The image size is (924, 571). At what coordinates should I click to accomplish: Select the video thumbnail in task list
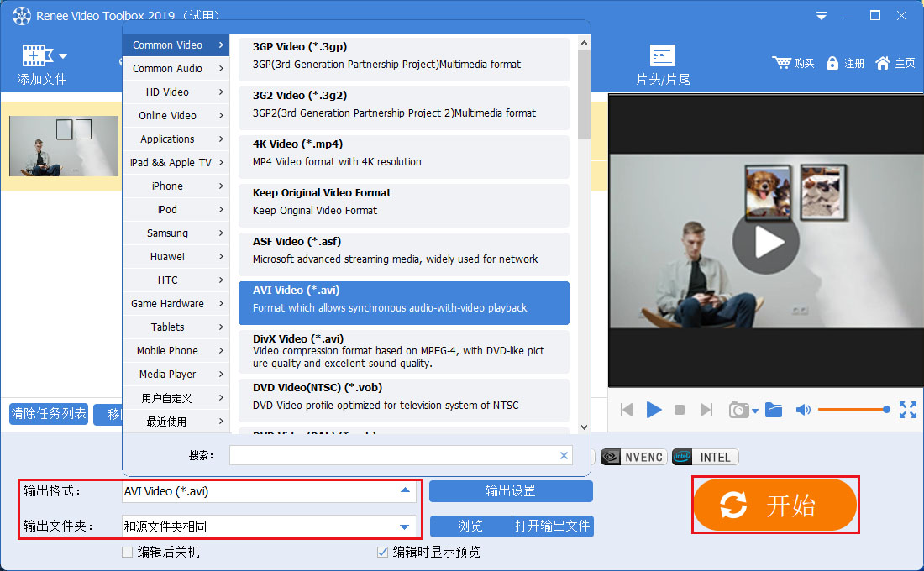tap(64, 145)
